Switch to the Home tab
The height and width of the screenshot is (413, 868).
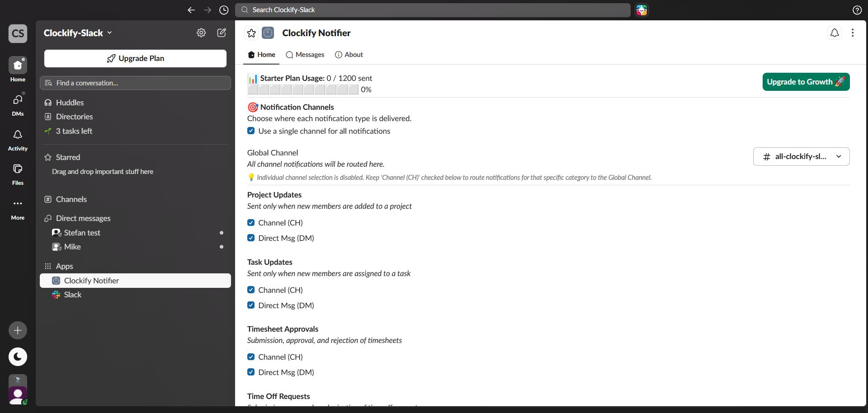click(262, 55)
